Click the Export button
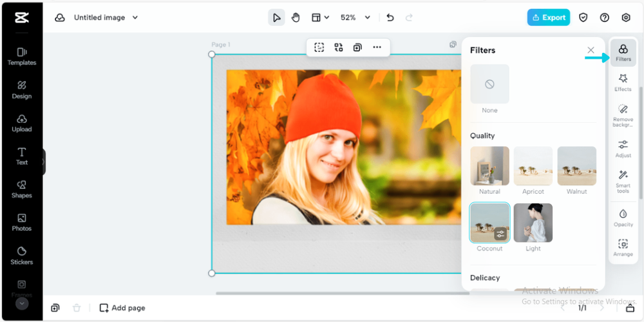 tap(548, 17)
